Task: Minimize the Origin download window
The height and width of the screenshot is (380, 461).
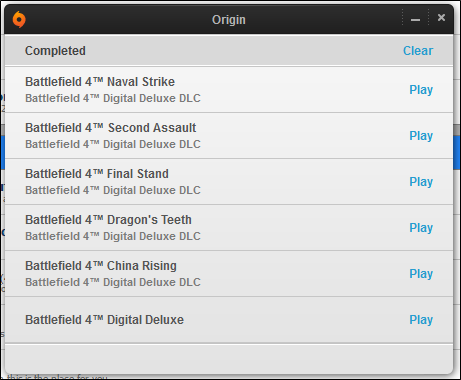Action: [x=415, y=20]
